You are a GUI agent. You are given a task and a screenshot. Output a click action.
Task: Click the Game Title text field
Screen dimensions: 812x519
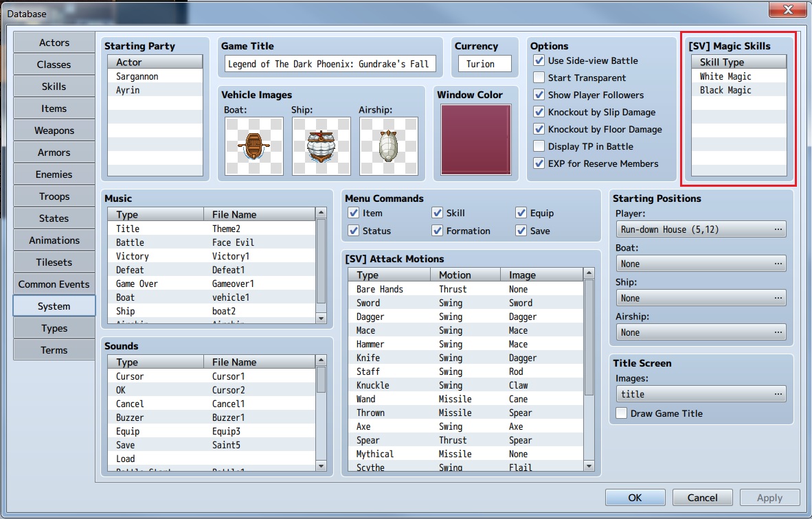point(330,64)
